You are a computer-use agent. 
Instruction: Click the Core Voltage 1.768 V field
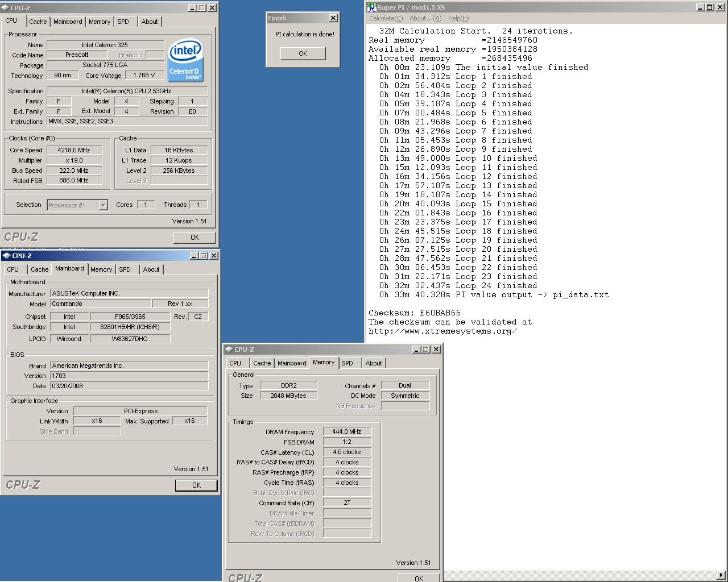(x=144, y=75)
